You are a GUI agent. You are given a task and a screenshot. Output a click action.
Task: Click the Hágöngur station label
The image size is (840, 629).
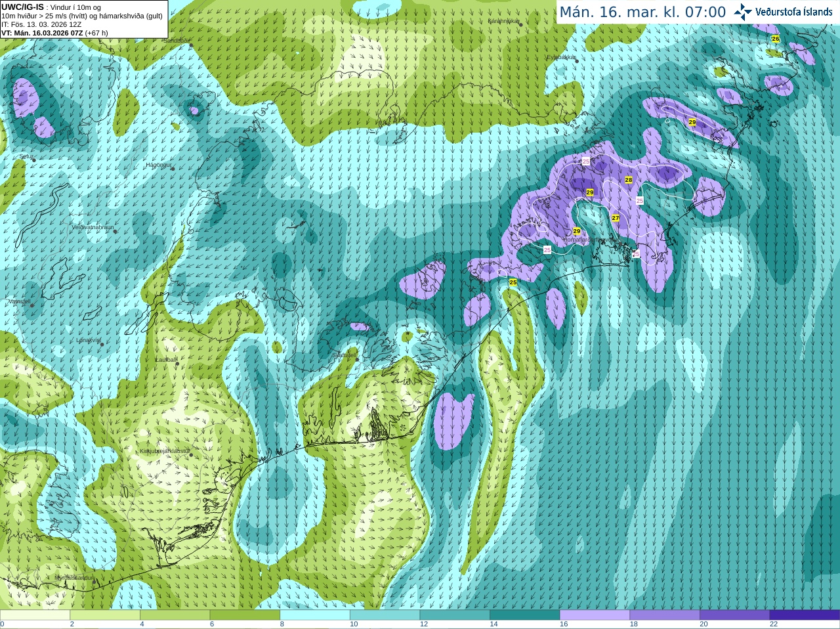tap(158, 165)
